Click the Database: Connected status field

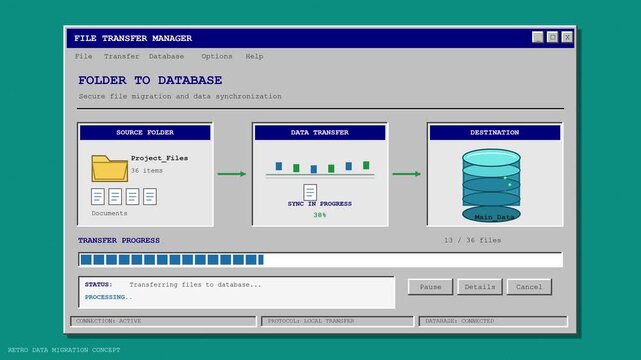coord(493,321)
